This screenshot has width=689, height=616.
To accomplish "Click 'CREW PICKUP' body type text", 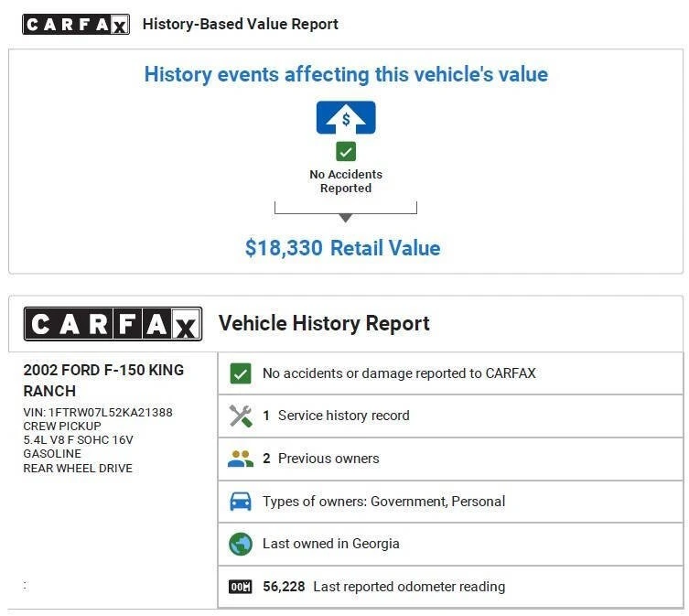I will pyautogui.click(x=62, y=426).
